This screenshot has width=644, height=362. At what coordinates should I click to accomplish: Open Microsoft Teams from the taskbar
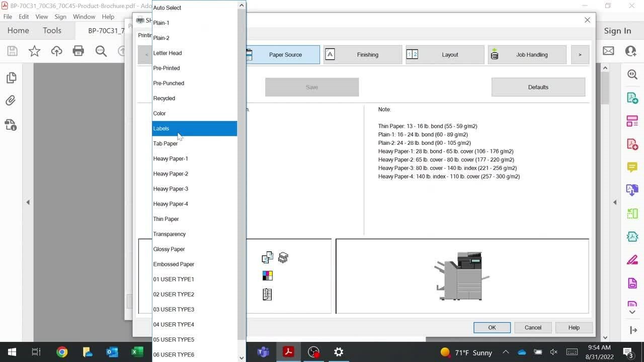[263, 352]
